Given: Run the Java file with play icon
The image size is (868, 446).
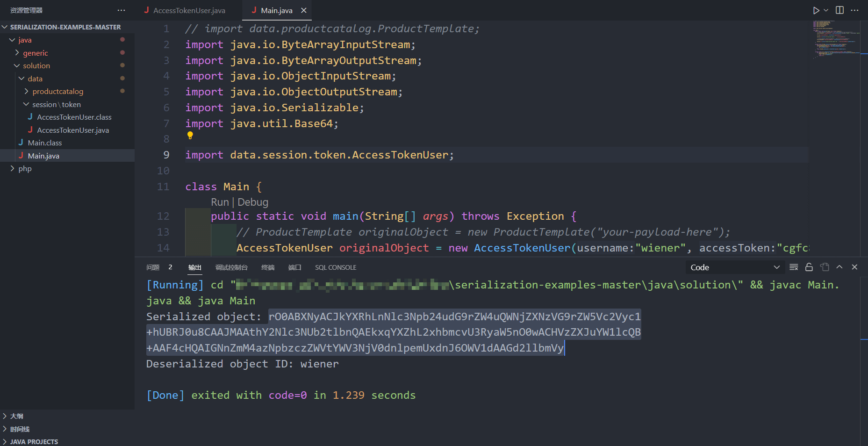Looking at the screenshot, I should pyautogui.click(x=816, y=10).
